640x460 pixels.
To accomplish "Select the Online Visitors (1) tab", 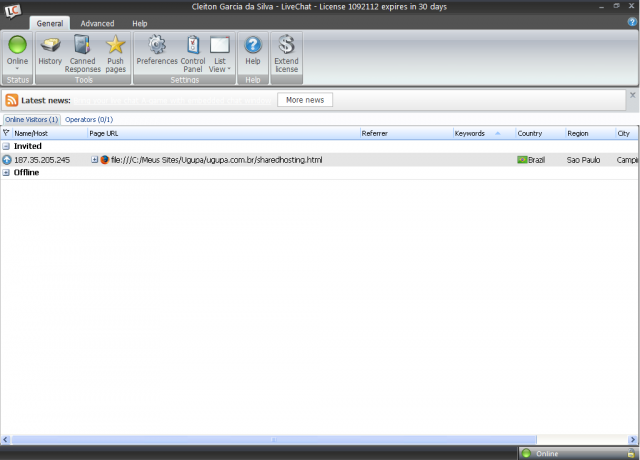I will 31,120.
